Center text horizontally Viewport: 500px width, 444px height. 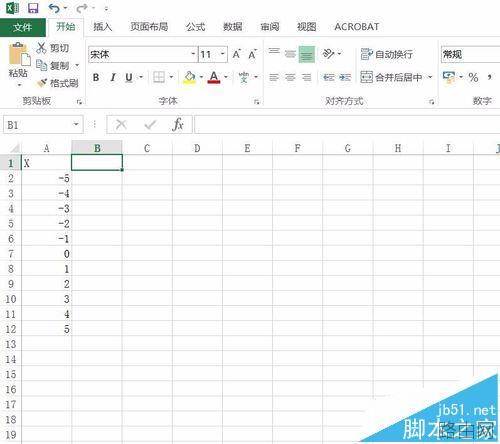(290, 78)
